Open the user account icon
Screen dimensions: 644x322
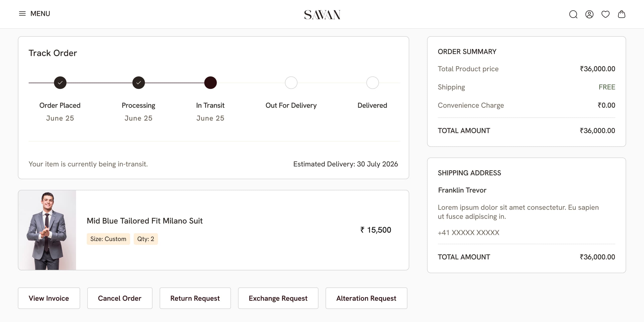point(589,14)
